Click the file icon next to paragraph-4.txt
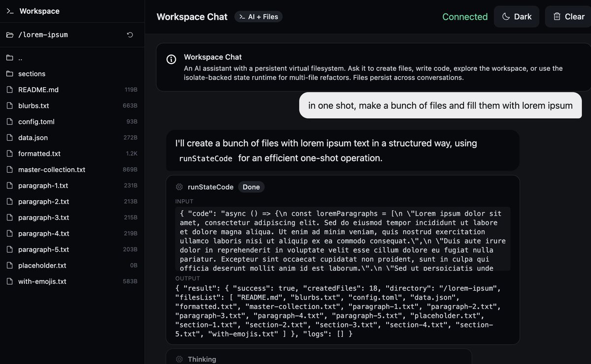 (x=10, y=234)
